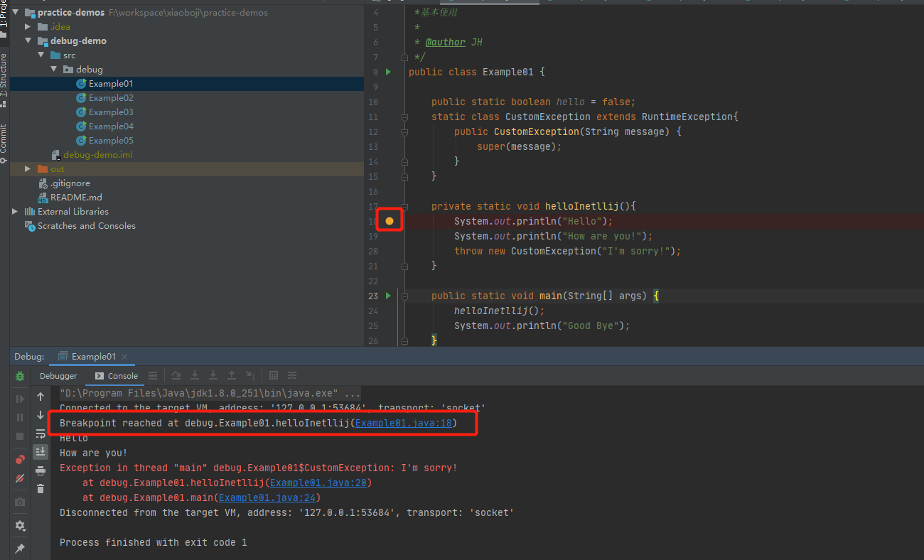This screenshot has width=924, height=560.
Task: Open the View Breakpoints dialog
Action: (x=19, y=459)
